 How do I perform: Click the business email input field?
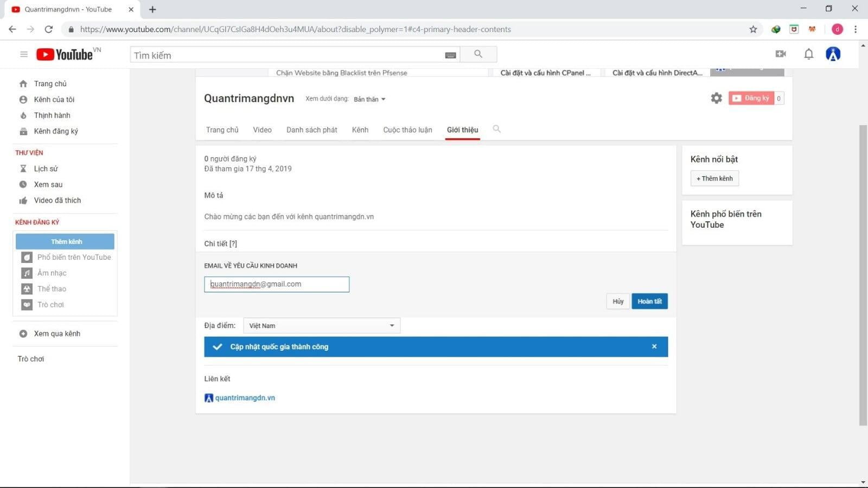(277, 285)
